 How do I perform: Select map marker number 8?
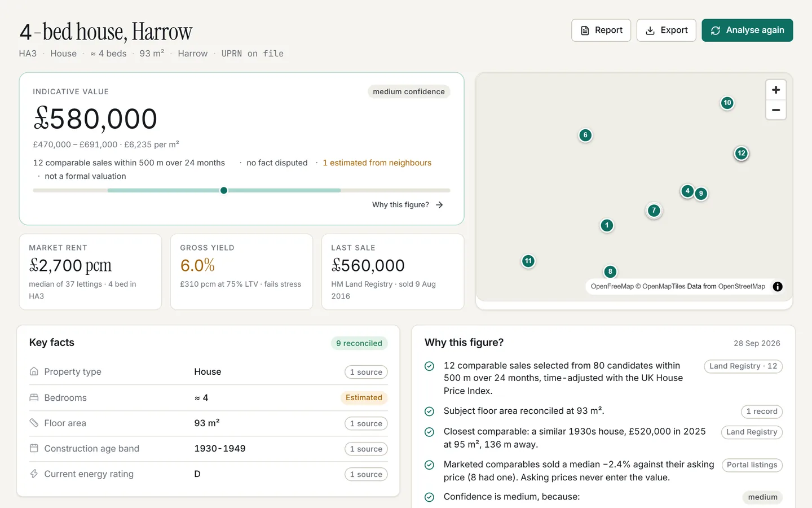click(x=610, y=271)
